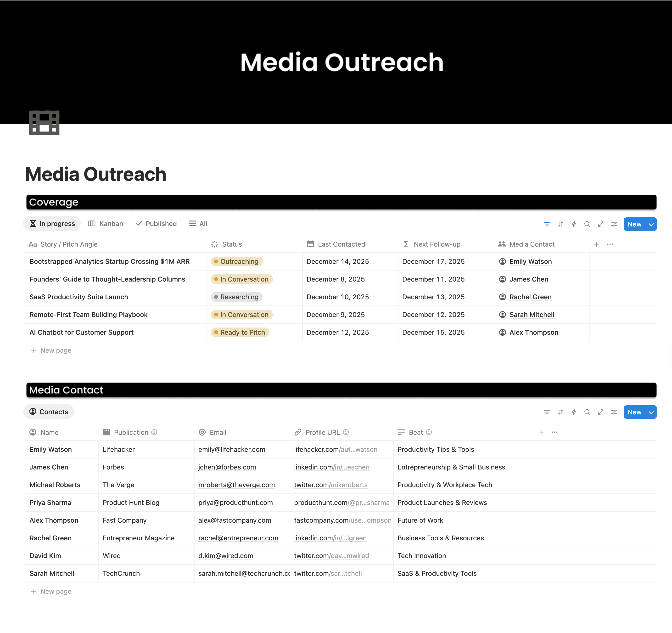Open the twitter.com/mikeroberts profile link
The height and width of the screenshot is (633, 672).
[x=330, y=485]
